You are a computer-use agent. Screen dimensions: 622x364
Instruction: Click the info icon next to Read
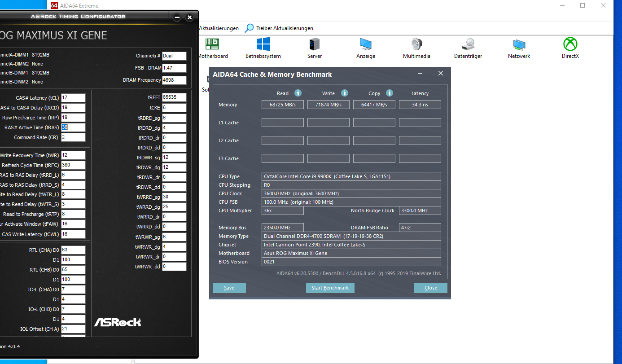298,93
